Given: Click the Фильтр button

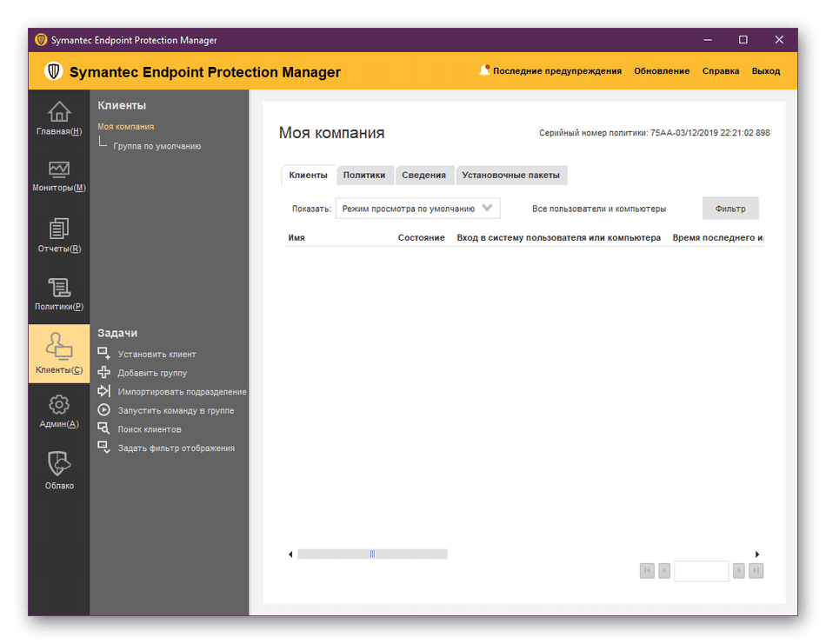Looking at the screenshot, I should pyautogui.click(x=730, y=208).
